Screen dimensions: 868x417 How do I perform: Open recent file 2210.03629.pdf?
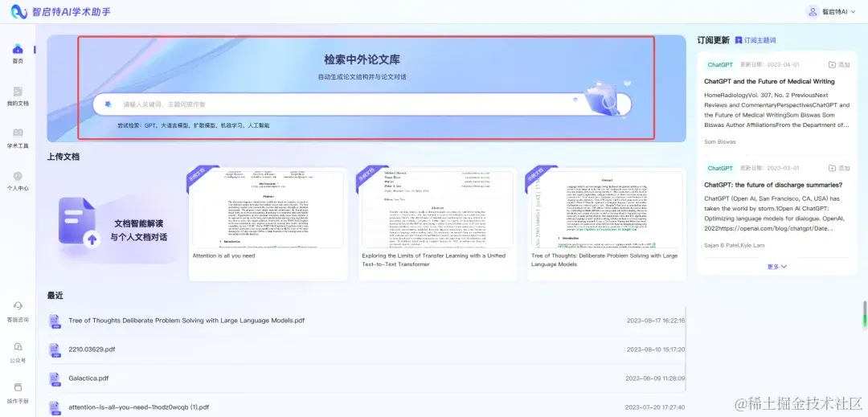coord(92,350)
